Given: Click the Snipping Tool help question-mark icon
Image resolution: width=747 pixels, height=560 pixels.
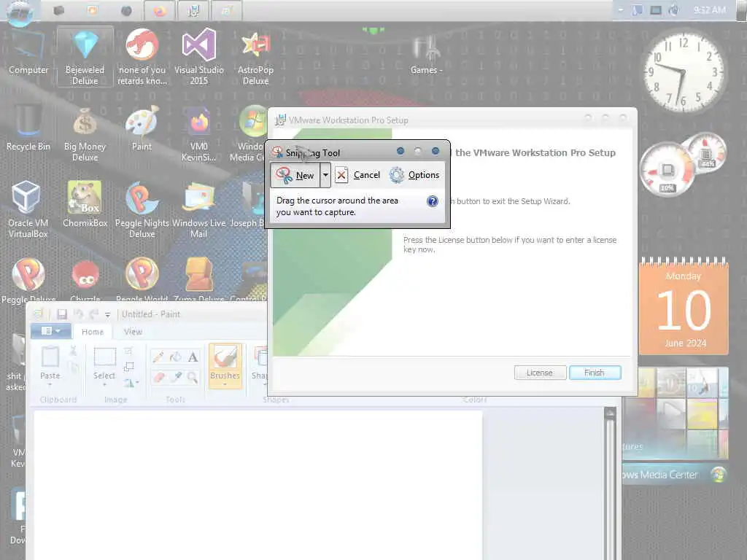Looking at the screenshot, I should pyautogui.click(x=432, y=201).
